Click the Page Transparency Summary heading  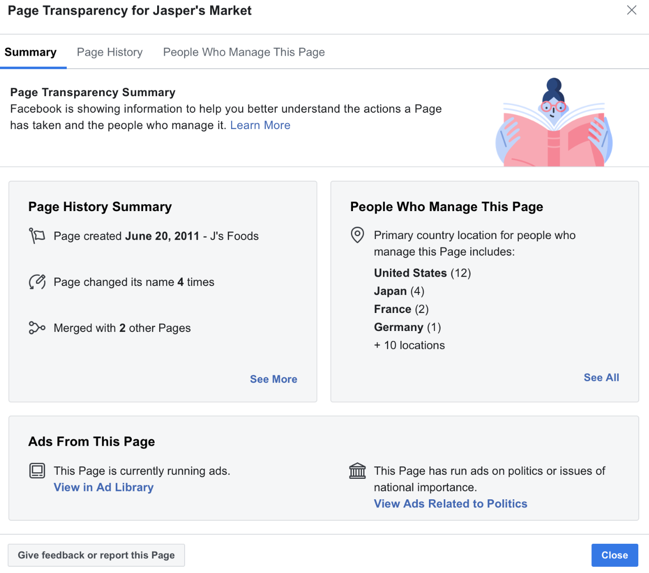[93, 92]
